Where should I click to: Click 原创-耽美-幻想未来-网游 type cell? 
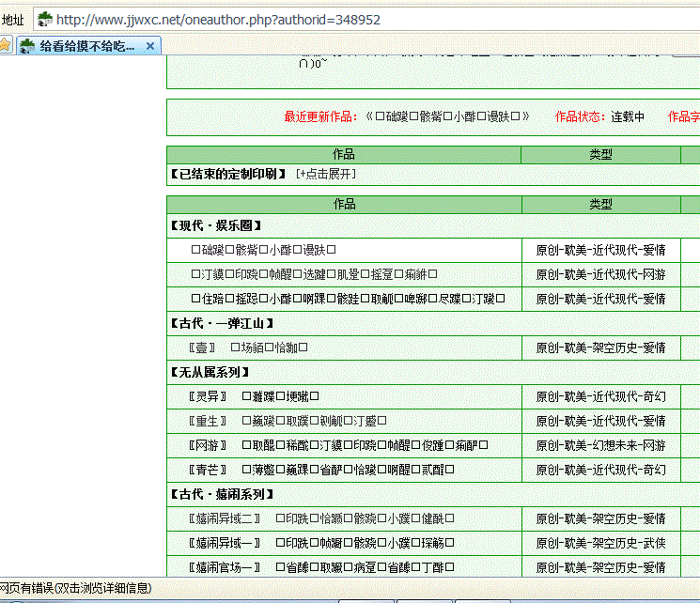click(x=601, y=445)
